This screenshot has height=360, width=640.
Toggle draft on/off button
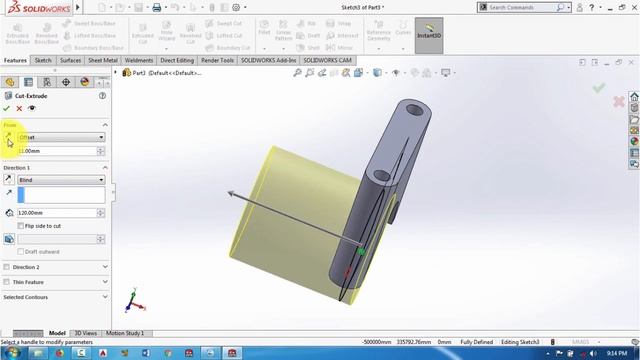(x=9, y=239)
